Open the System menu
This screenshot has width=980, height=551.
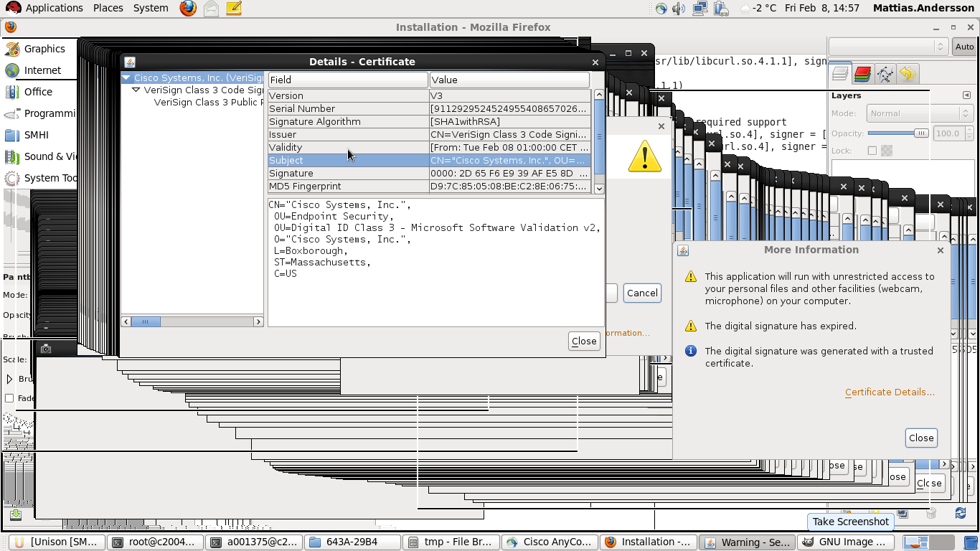[x=151, y=8]
